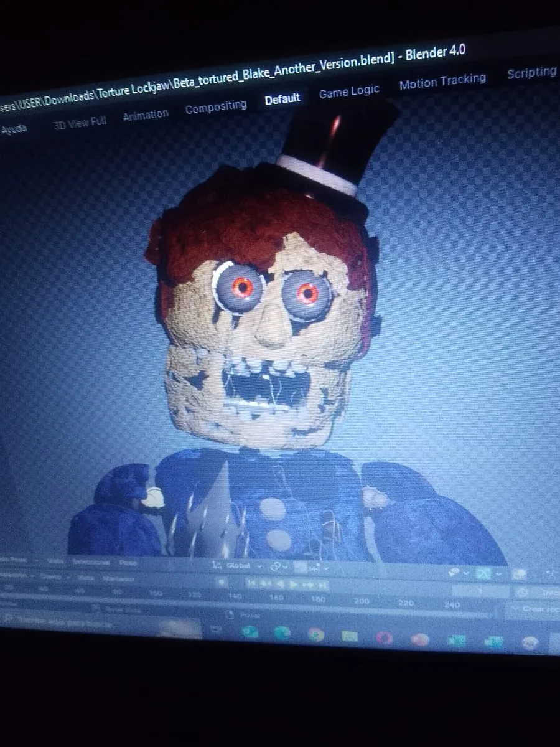Click the current frame number field

tap(480, 591)
